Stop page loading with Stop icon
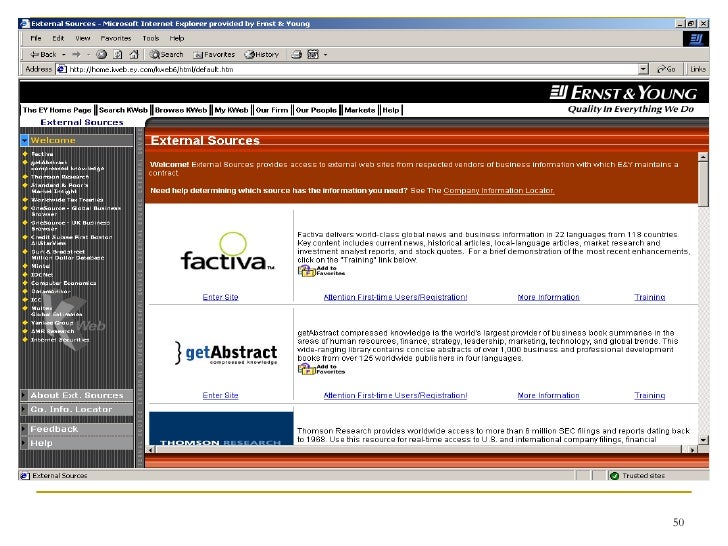Screen dimensions: 728x546 [x=102, y=54]
